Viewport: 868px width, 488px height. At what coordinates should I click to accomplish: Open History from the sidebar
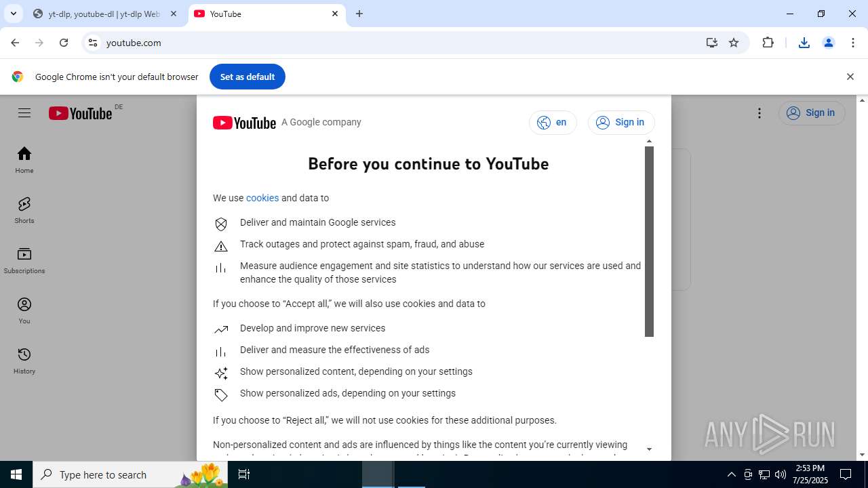pyautogui.click(x=24, y=361)
